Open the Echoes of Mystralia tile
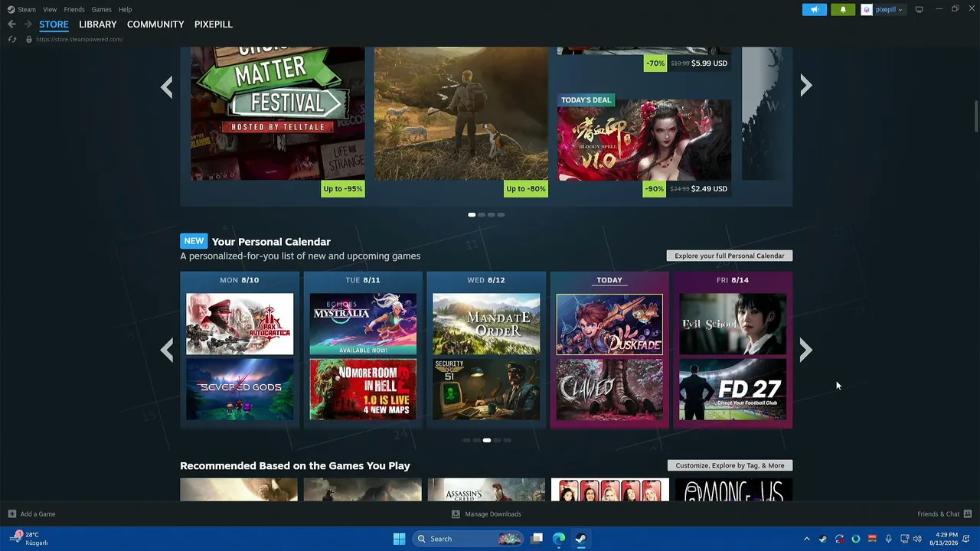The image size is (980, 551). (363, 324)
